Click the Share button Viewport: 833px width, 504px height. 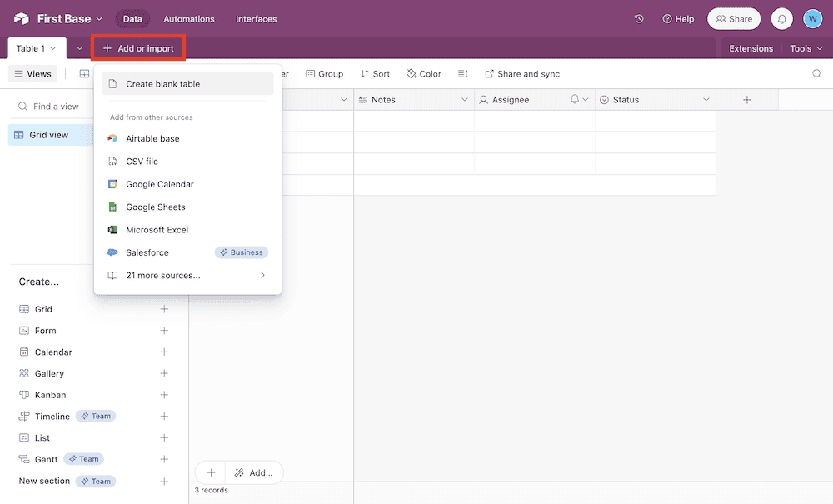[734, 19]
